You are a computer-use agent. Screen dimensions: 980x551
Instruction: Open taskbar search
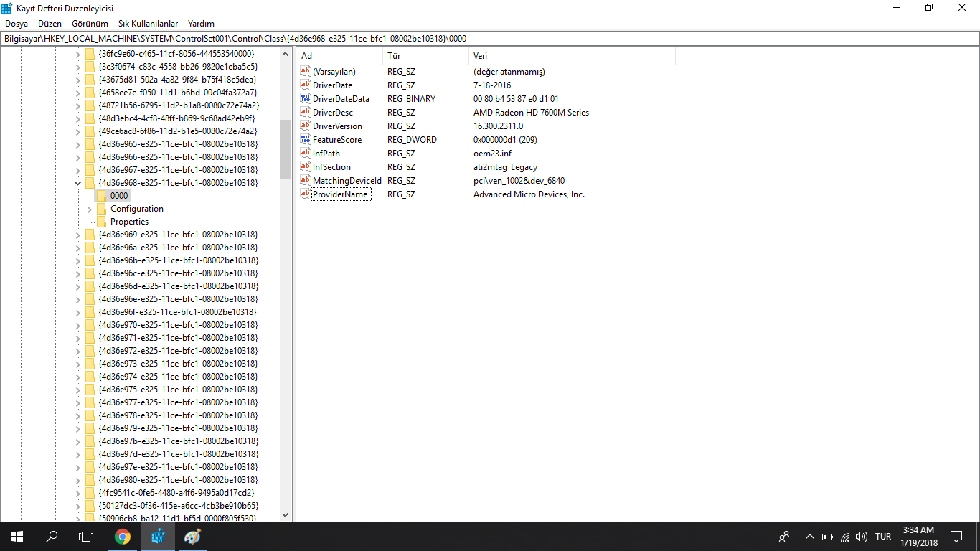[52, 537]
